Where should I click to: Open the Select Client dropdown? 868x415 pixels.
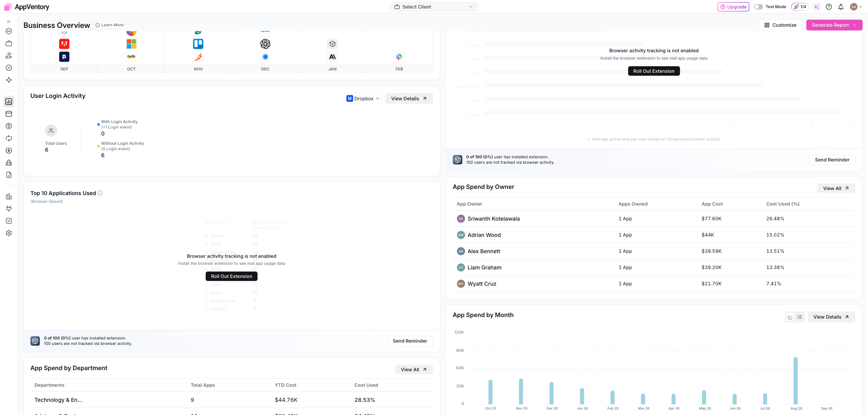(434, 7)
